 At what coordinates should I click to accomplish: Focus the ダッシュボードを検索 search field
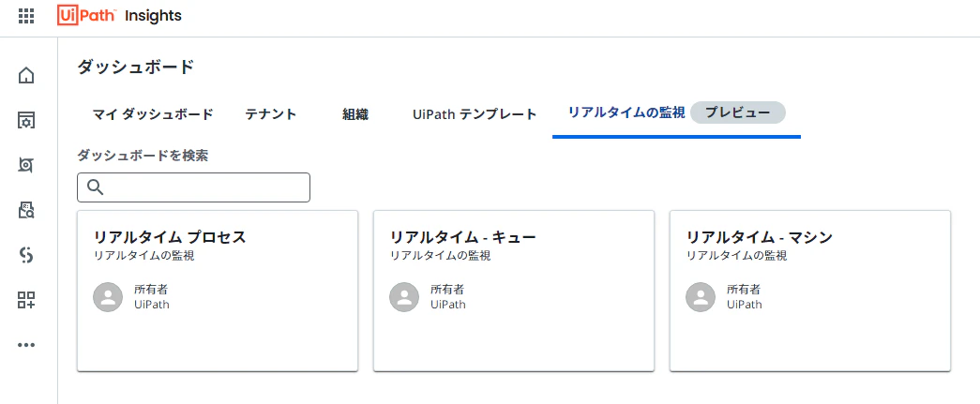click(x=194, y=187)
